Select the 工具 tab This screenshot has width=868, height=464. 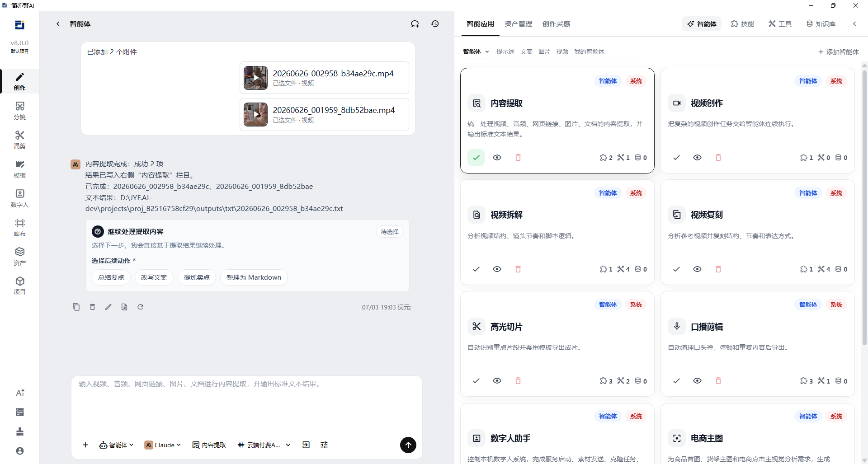pos(780,24)
